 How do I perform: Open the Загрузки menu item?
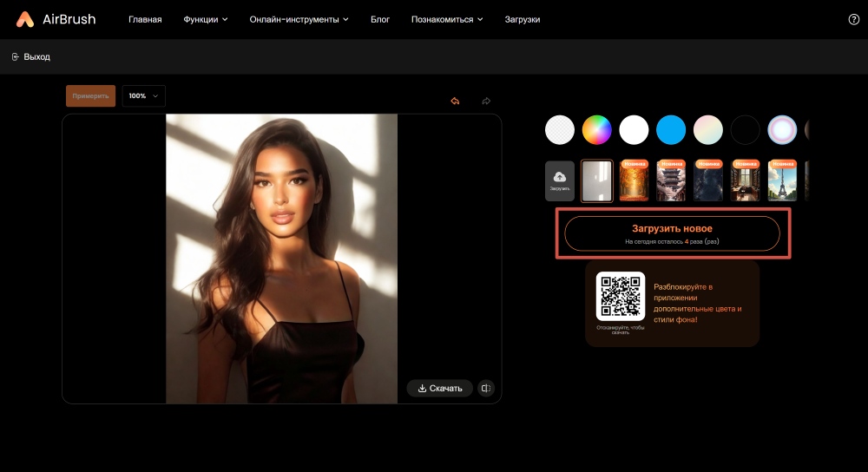point(522,19)
